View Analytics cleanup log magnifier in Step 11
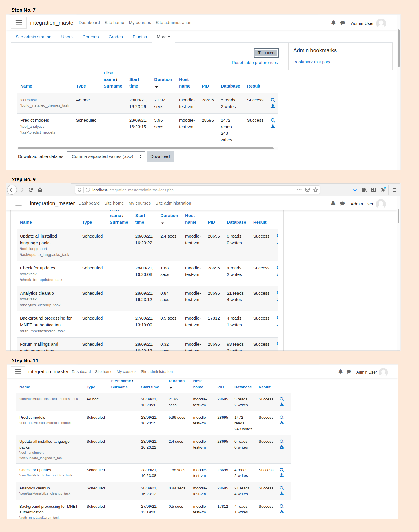419x532 pixels. pyautogui.click(x=282, y=488)
